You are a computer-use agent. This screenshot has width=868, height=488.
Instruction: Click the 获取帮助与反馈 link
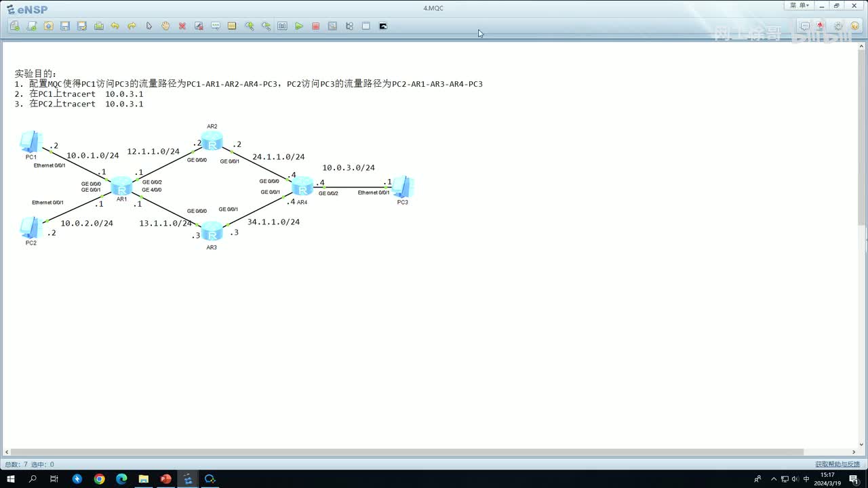pyautogui.click(x=837, y=464)
